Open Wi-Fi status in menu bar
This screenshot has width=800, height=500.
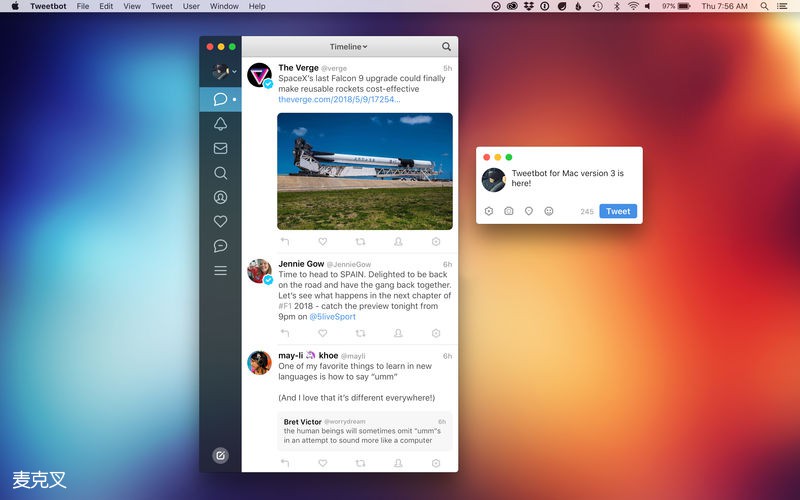[633, 6]
